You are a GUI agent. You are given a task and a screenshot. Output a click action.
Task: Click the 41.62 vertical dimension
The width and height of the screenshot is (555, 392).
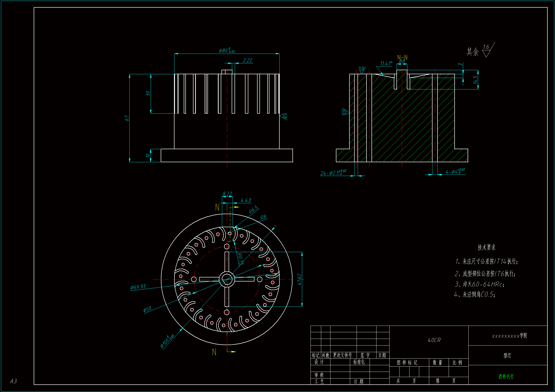[299, 279]
